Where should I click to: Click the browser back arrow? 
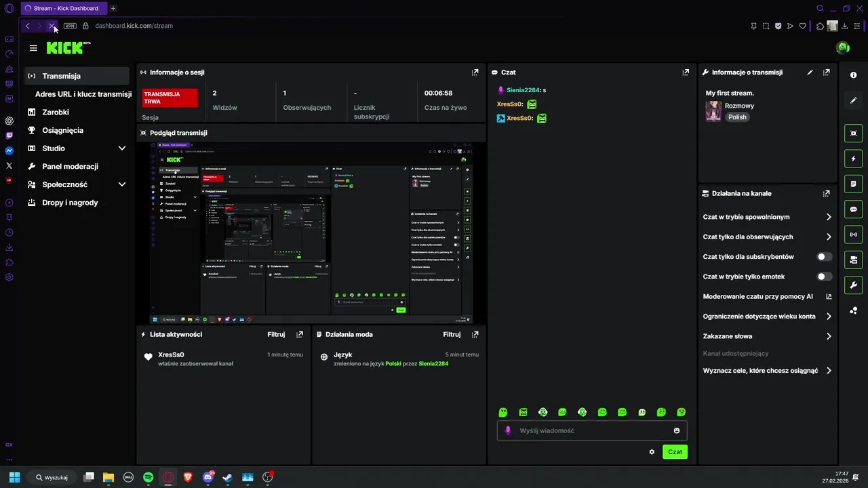pos(27,26)
